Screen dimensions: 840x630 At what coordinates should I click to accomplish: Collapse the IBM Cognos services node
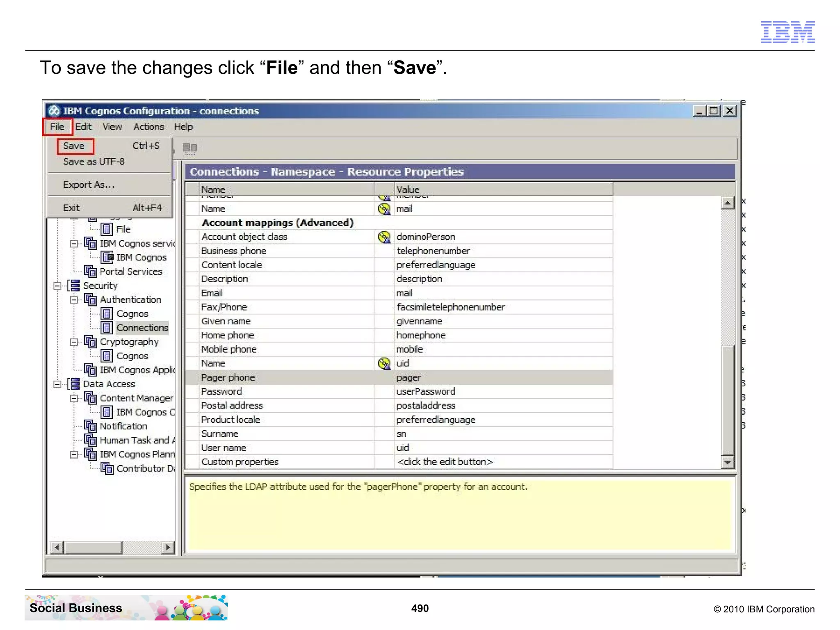(74, 244)
